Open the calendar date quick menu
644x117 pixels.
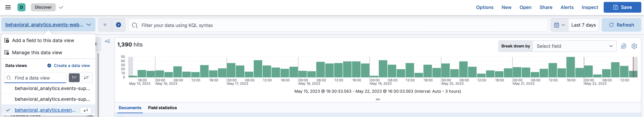(559, 25)
